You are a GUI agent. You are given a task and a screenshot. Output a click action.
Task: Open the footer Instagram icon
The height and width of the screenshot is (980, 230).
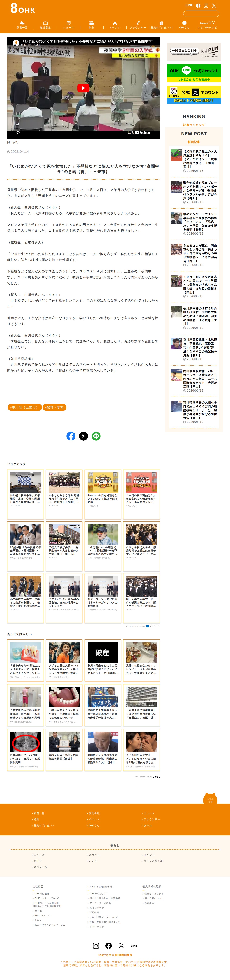(96, 945)
